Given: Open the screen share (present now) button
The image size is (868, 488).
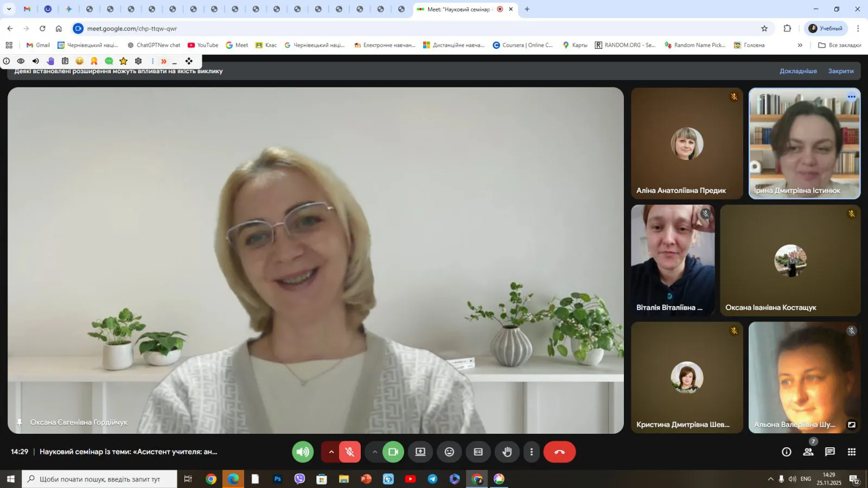Looking at the screenshot, I should tap(420, 452).
